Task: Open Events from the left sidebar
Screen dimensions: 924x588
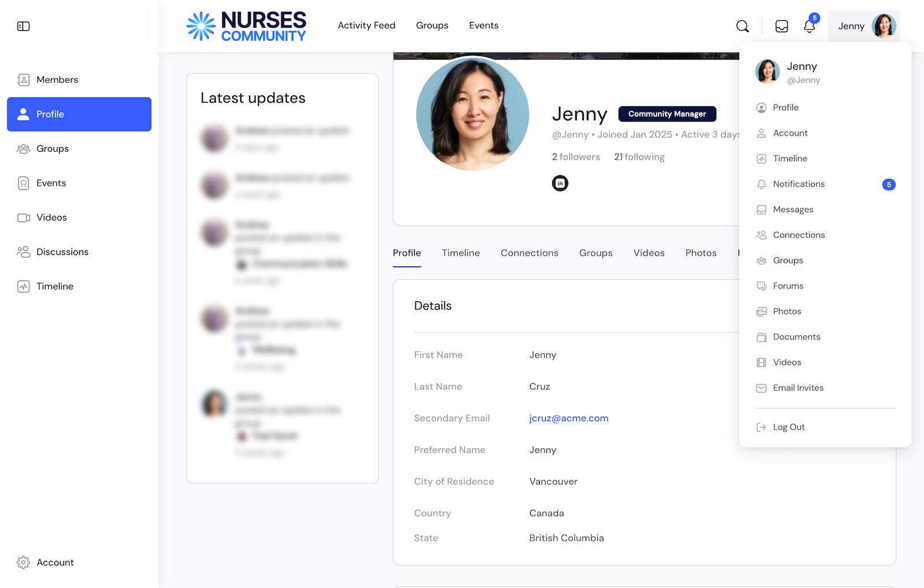Action: [50, 183]
